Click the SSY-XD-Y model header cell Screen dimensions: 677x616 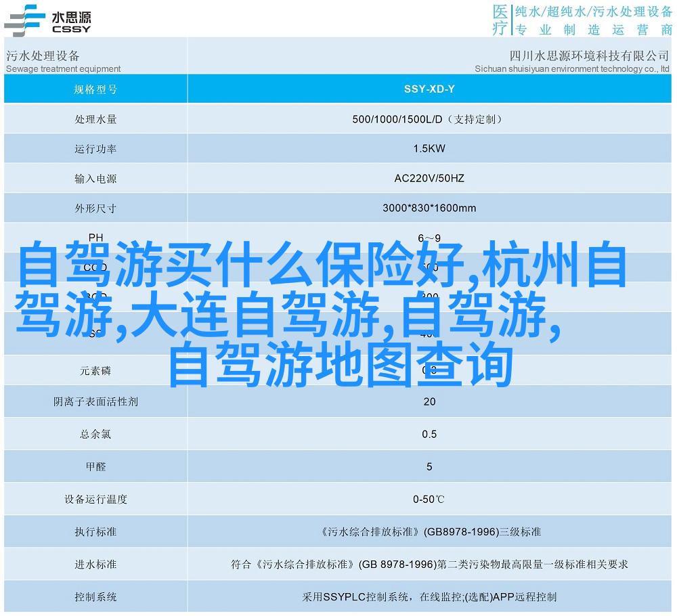pos(429,89)
